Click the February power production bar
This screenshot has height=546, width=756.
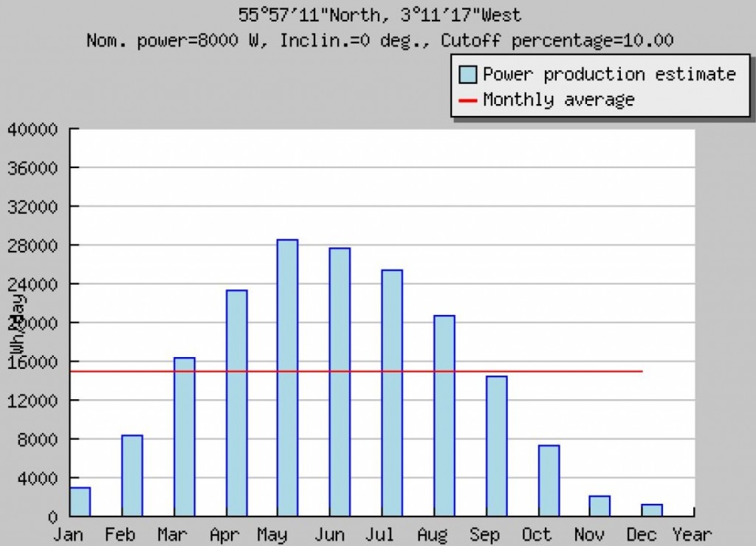132,476
